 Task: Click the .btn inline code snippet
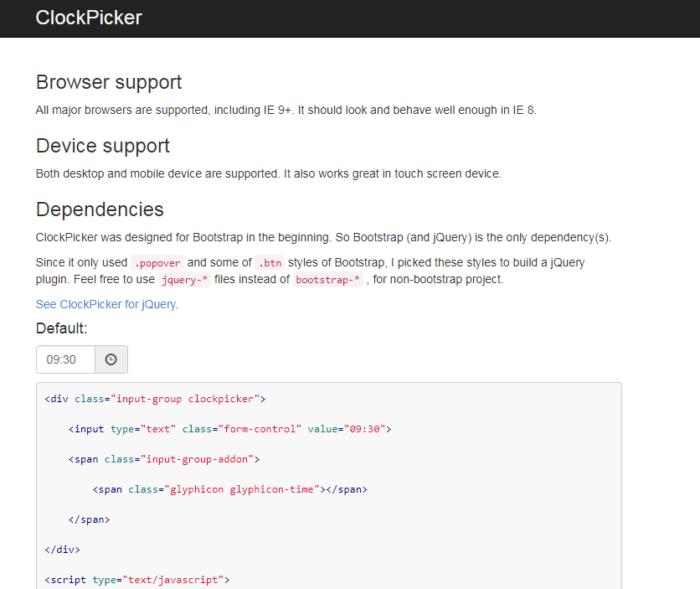click(x=270, y=262)
